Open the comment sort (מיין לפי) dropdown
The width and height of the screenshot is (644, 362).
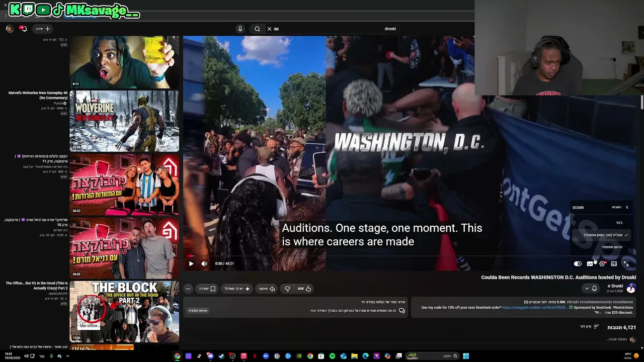(x=590, y=327)
